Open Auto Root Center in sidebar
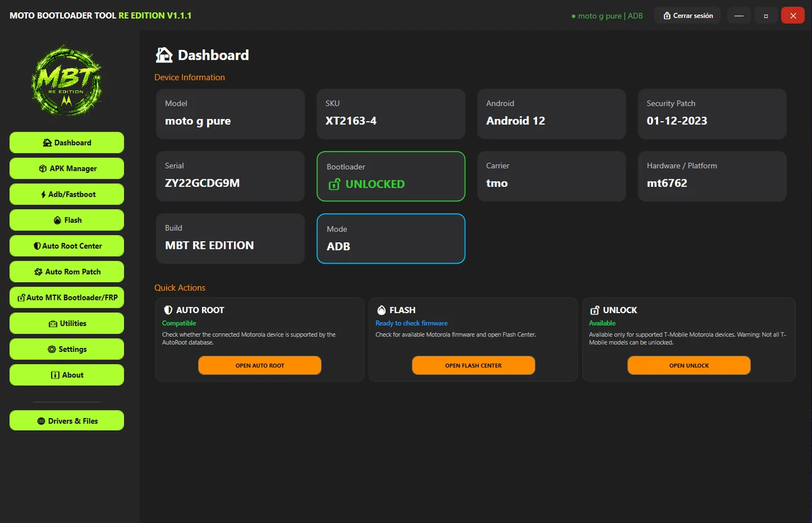The image size is (812, 523). click(x=67, y=246)
